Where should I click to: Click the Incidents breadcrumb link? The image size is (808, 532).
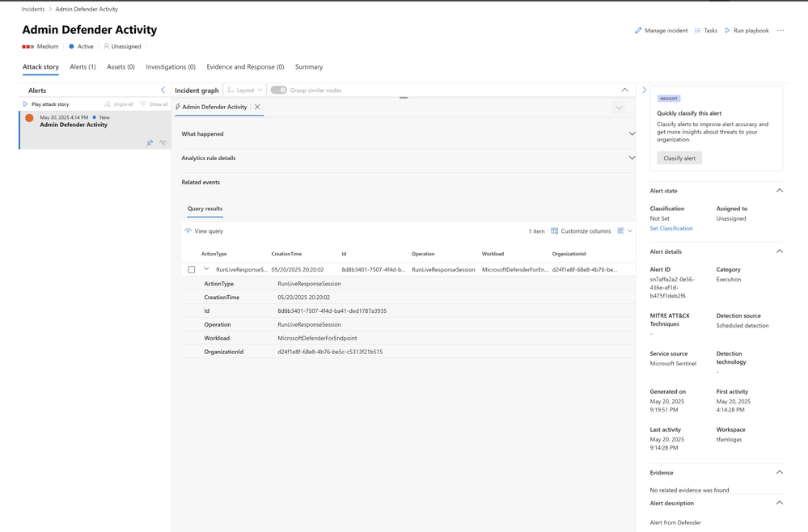click(33, 9)
